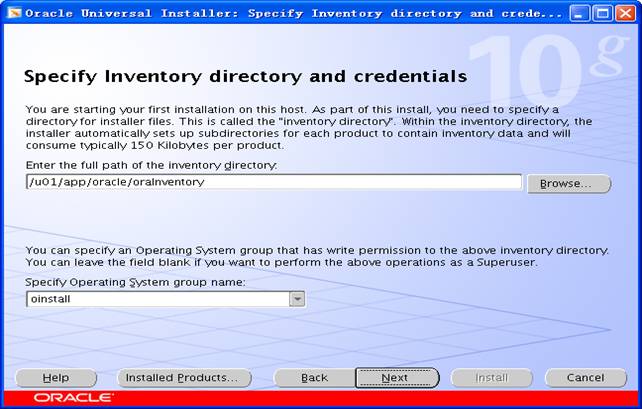Expand the OS group name dropdown arrow
The height and width of the screenshot is (409, 642).
(x=297, y=299)
